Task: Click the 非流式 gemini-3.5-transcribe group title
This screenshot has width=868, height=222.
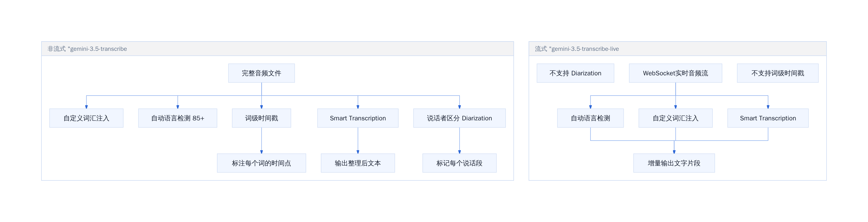Action: click(87, 49)
